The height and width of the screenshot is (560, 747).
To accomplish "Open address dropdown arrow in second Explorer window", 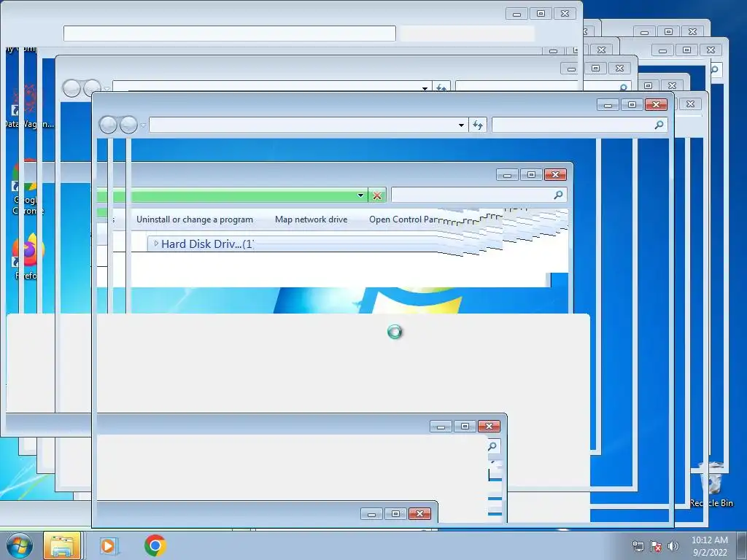I will (x=425, y=88).
